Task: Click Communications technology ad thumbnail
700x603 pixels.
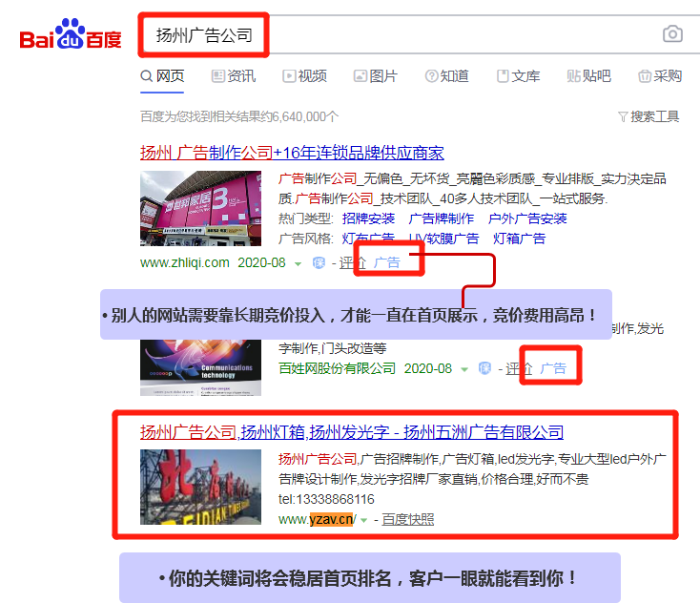Action: (200, 367)
